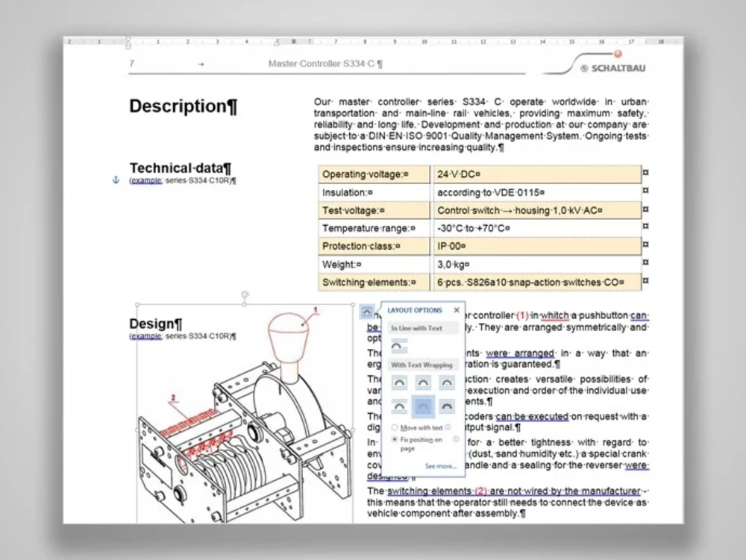Click the underlined phrase were arranged

(520, 353)
